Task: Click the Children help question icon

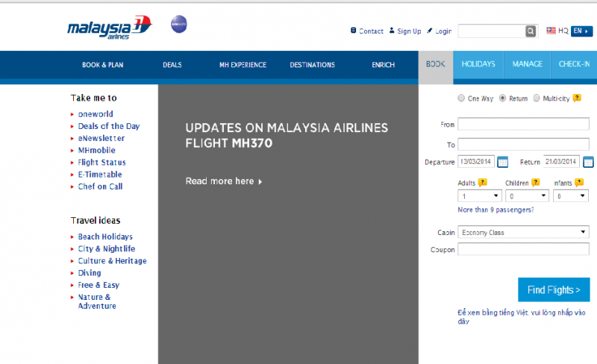Action: (x=536, y=183)
